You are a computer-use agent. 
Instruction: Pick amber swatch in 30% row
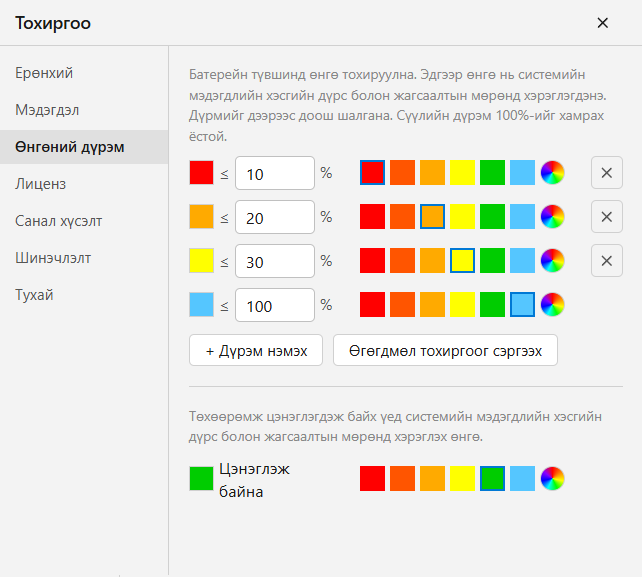[x=432, y=260]
